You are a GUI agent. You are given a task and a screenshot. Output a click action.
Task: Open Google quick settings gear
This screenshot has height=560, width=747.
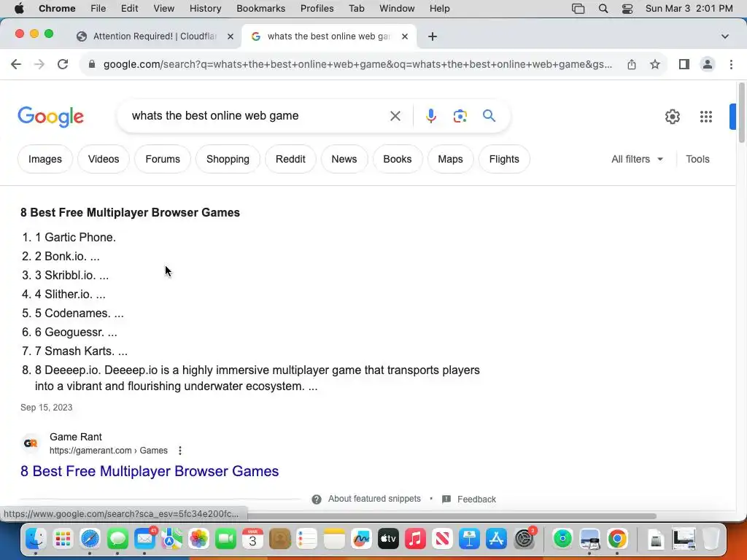click(x=672, y=117)
